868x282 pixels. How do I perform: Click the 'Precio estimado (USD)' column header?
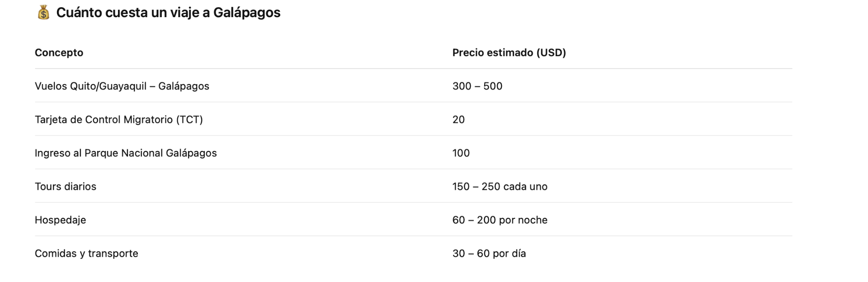[509, 52]
